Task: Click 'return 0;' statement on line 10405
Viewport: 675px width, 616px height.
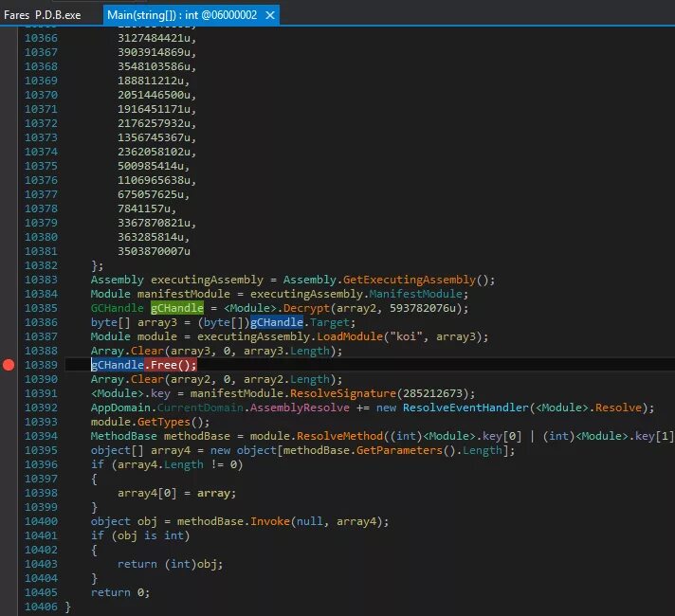Action: [x=120, y=592]
